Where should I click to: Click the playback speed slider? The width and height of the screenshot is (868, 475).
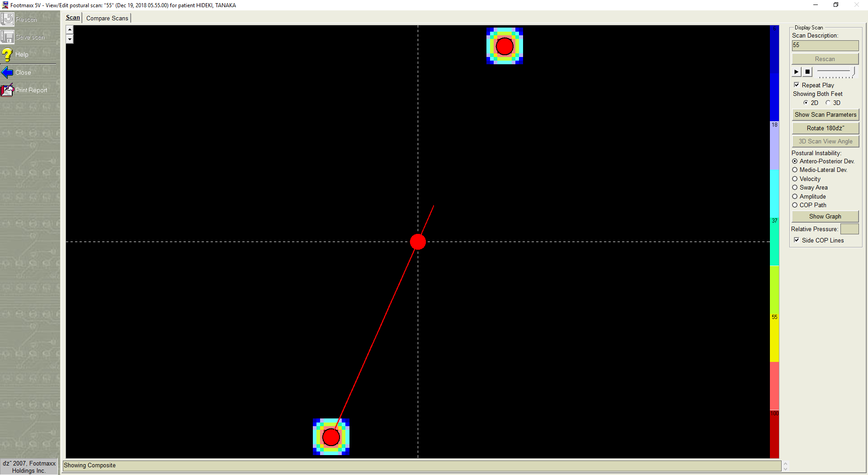point(835,72)
